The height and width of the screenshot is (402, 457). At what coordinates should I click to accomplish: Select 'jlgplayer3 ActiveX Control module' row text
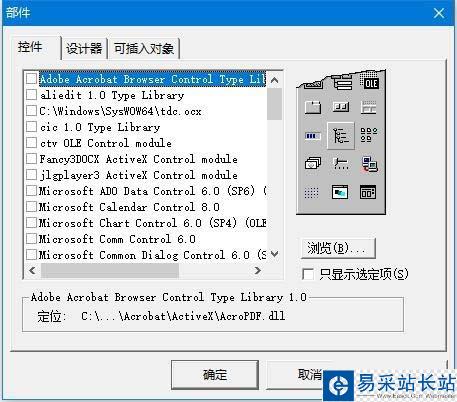(x=138, y=175)
